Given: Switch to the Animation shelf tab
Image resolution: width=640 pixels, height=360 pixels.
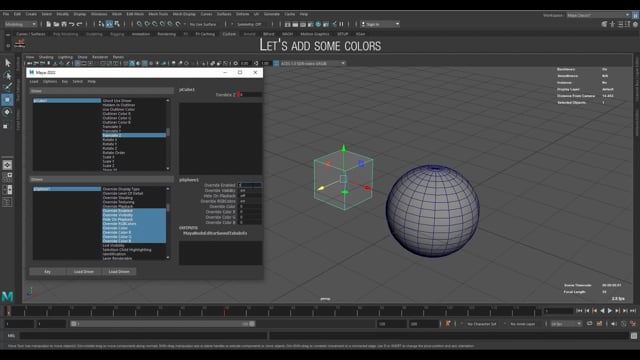Looking at the screenshot, I should (141, 34).
